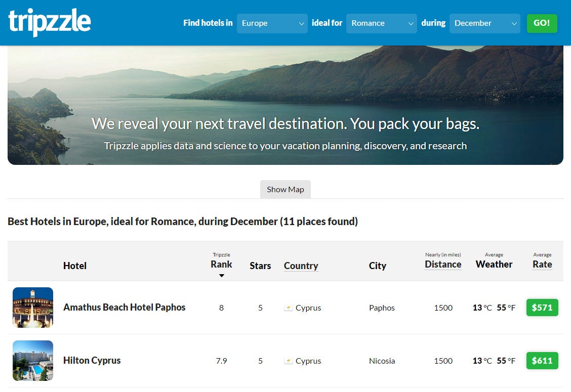Click the tripzzle logo
571x392 pixels.
click(49, 22)
